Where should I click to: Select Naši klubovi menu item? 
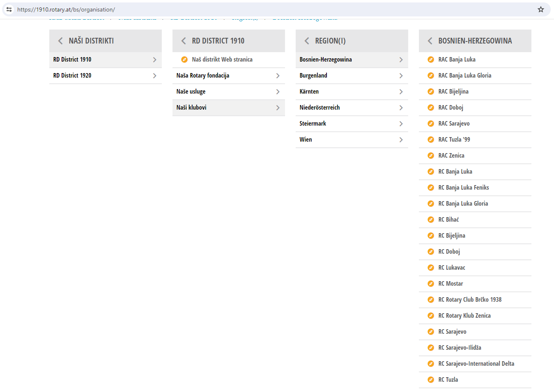(x=191, y=108)
